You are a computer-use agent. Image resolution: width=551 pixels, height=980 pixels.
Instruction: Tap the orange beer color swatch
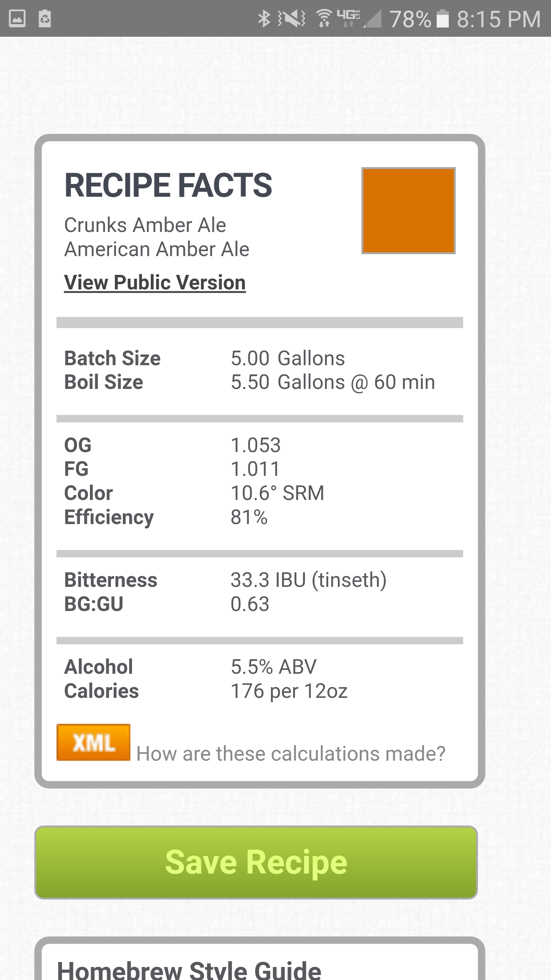point(408,211)
